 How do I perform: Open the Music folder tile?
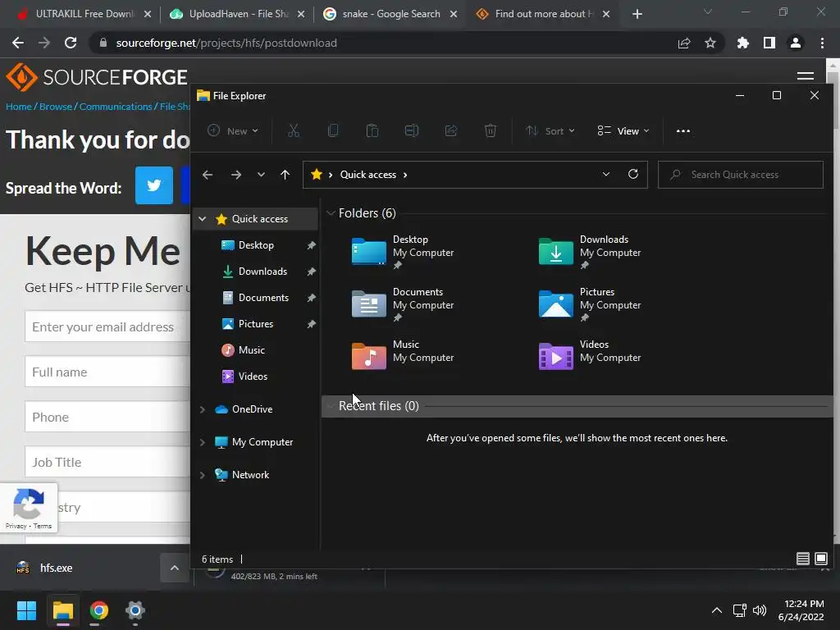coord(404,356)
